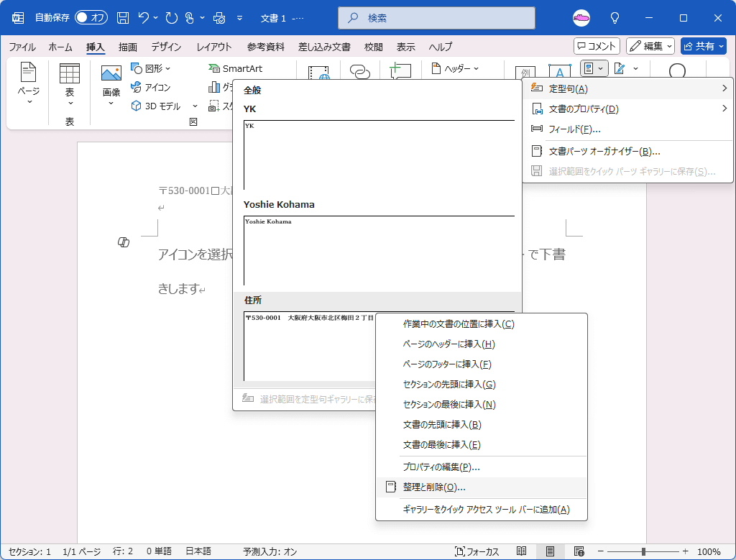Choose セクションの最後に挿入

pos(482,405)
